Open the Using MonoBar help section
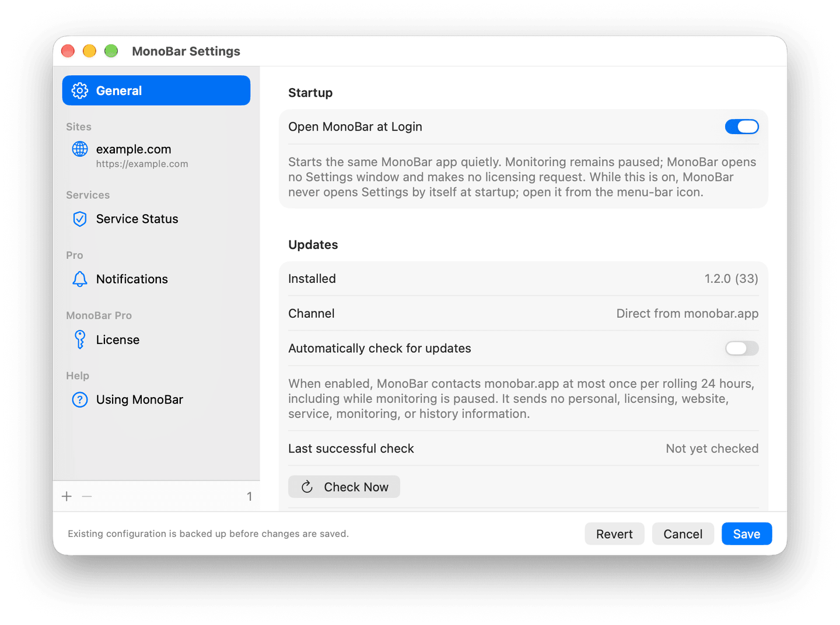The image size is (840, 625). 156,399
